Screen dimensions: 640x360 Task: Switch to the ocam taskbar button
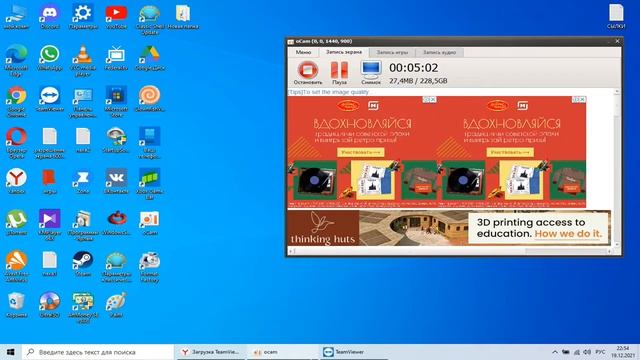(282, 352)
